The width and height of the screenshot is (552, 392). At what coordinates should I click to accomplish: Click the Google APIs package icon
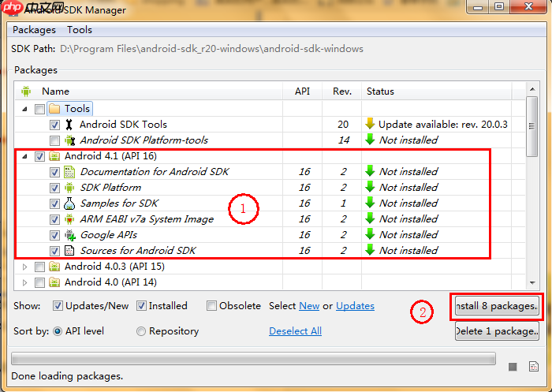69,235
